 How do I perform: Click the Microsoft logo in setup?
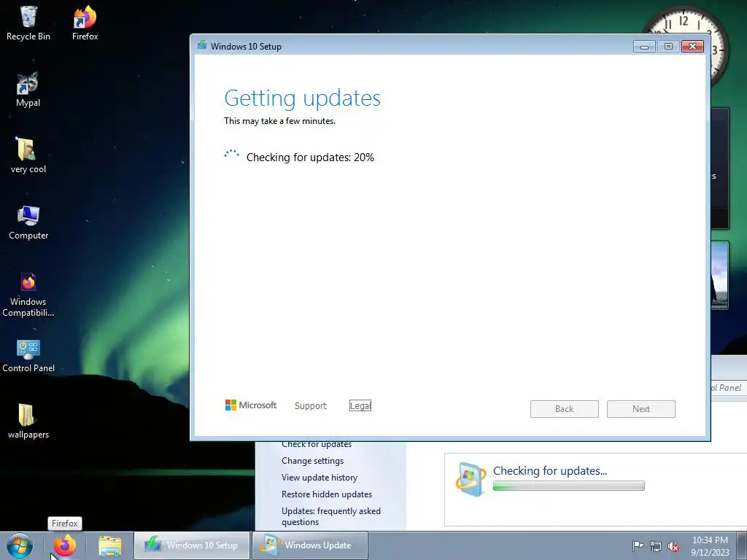(x=251, y=405)
